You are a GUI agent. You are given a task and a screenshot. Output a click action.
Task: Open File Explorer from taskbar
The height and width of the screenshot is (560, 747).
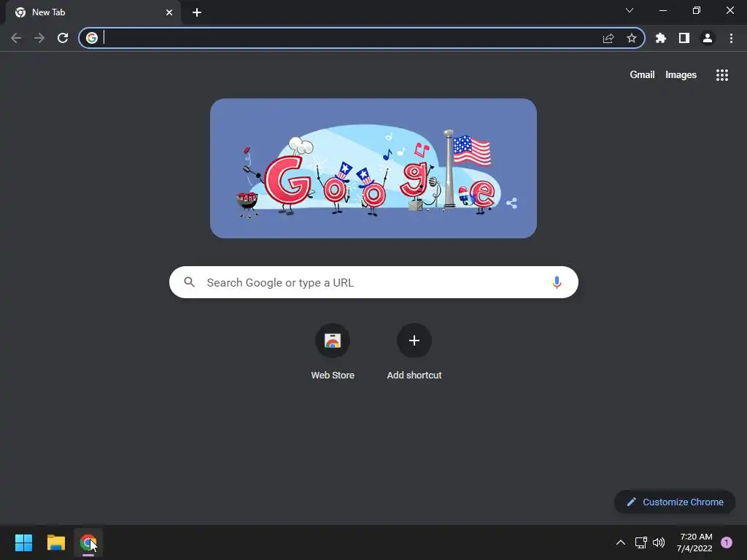tap(55, 542)
